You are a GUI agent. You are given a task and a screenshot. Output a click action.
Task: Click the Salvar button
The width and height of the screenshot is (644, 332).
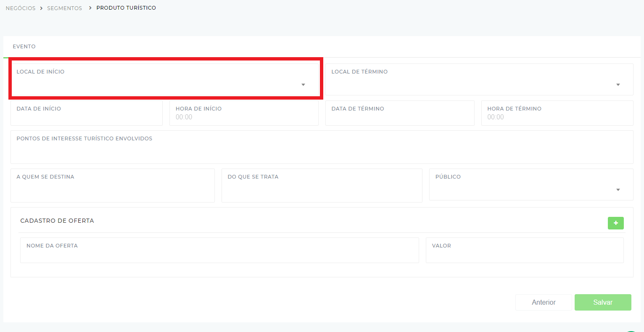tap(603, 302)
